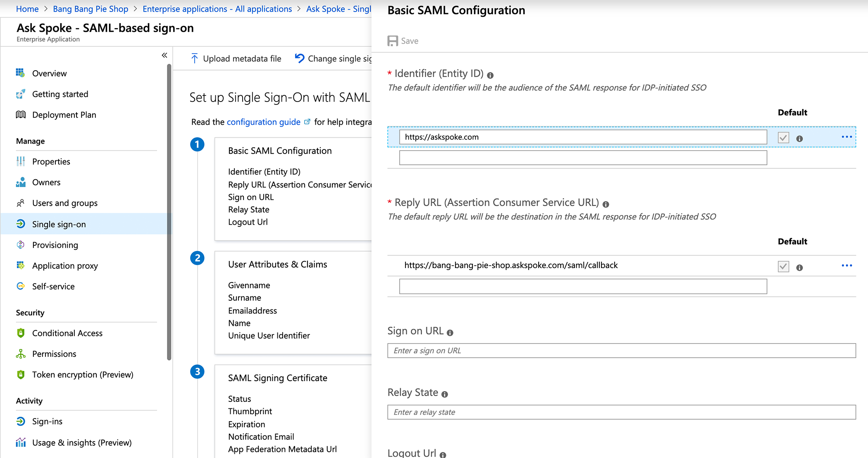Click the Usage & insights chart icon

coord(20,442)
